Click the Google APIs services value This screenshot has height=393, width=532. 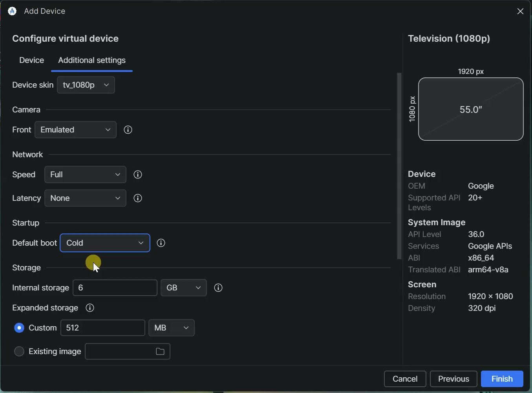490,246
